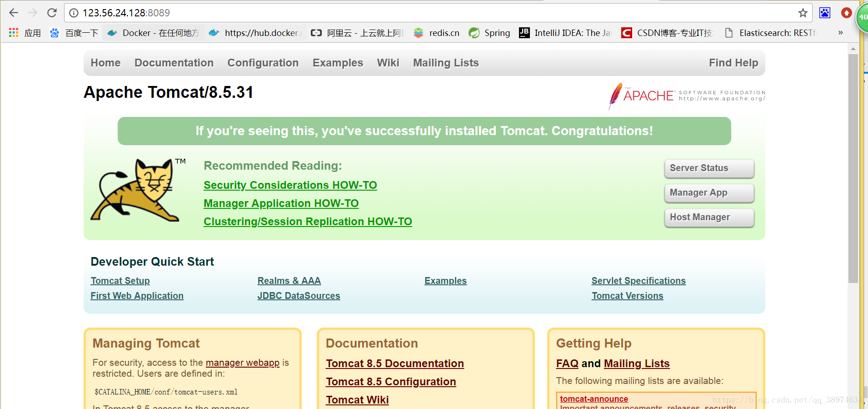Image resolution: width=868 pixels, height=409 pixels.
Task: Open the Mailing Lists link in Getting Help
Action: [x=637, y=364]
